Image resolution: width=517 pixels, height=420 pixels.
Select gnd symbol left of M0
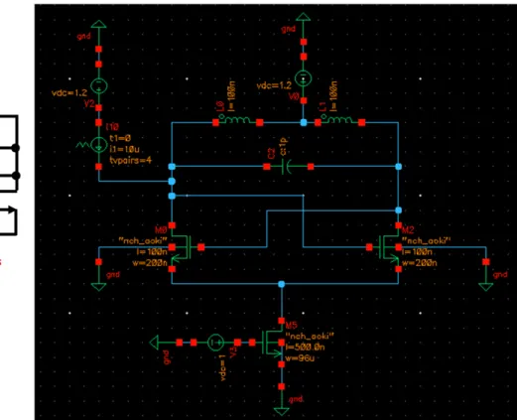click(x=98, y=287)
